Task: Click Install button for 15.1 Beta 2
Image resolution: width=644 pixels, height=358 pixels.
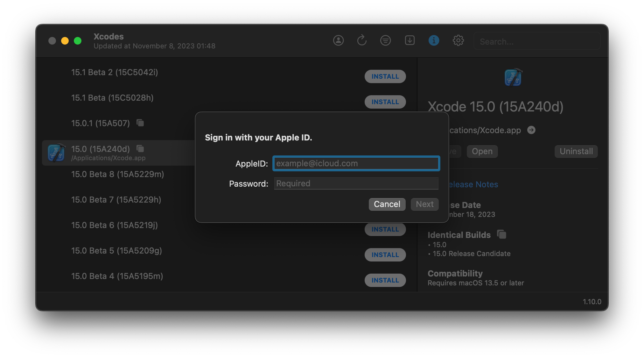Action: point(384,76)
